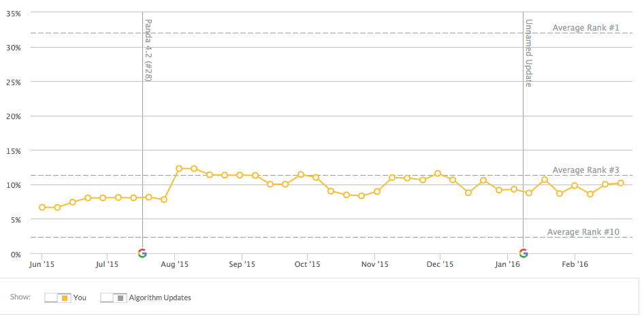This screenshot has height=320, width=644.
Task: Click the 'You' legend label
Action: 80,298
